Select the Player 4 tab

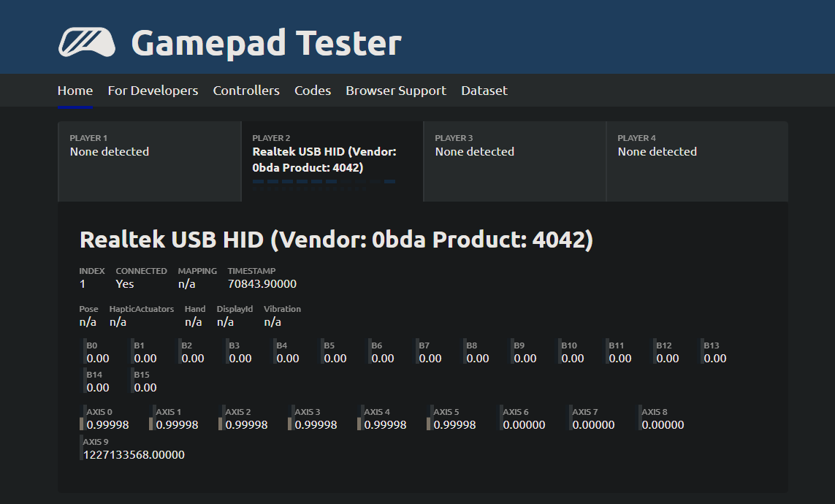click(697, 161)
